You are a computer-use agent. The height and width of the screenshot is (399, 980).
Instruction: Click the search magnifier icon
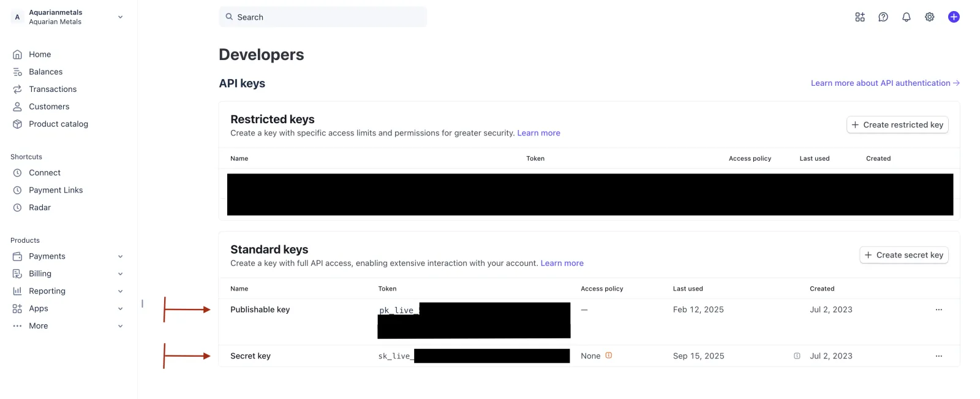tap(229, 17)
